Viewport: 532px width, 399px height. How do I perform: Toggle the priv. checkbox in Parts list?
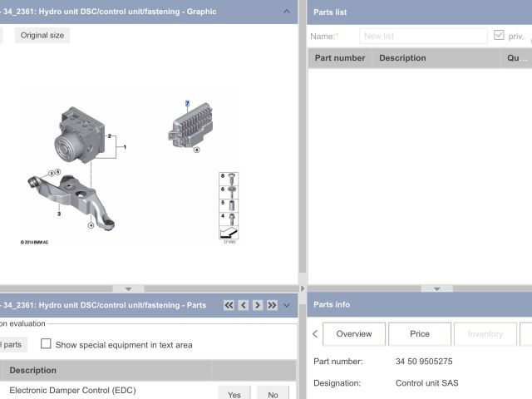coord(499,36)
